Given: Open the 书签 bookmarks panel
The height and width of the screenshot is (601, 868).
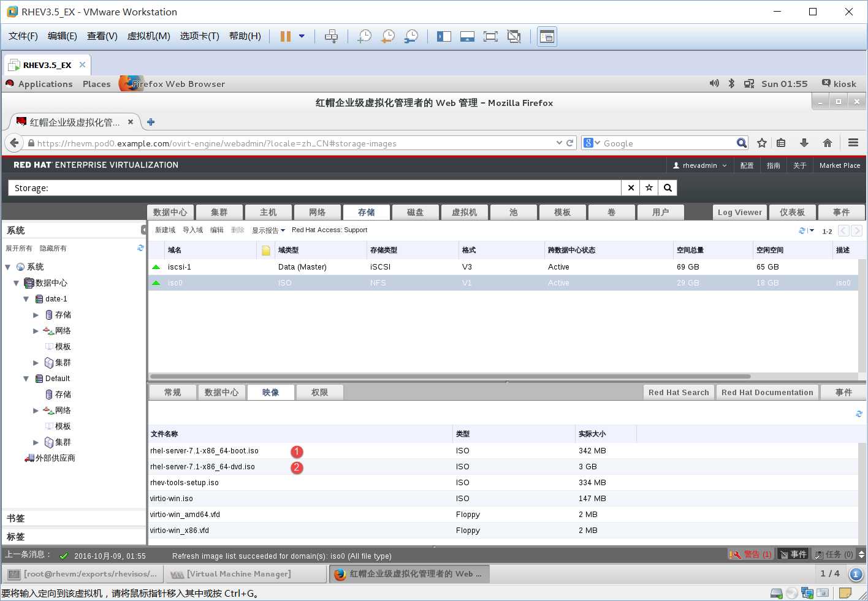Looking at the screenshot, I should (74, 518).
